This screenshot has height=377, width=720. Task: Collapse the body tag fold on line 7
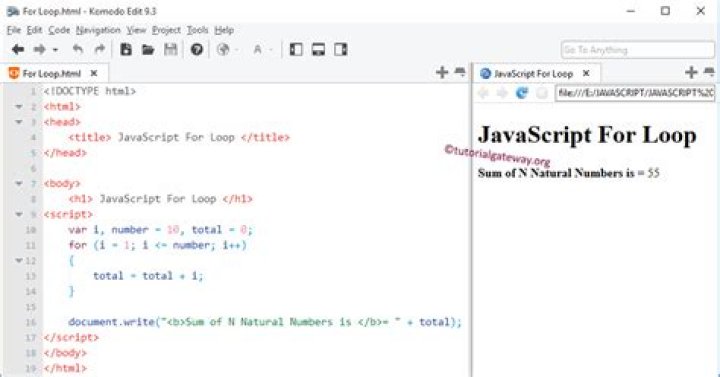(x=19, y=184)
